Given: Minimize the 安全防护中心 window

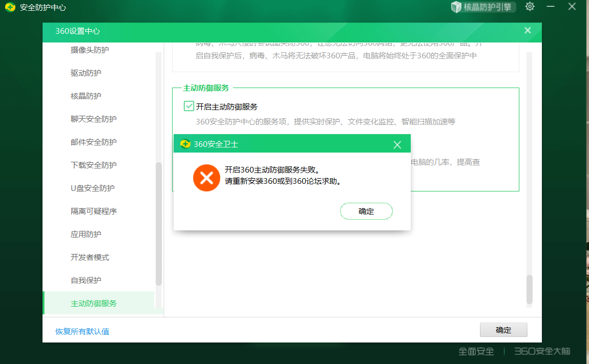Looking at the screenshot, I should [x=551, y=6].
